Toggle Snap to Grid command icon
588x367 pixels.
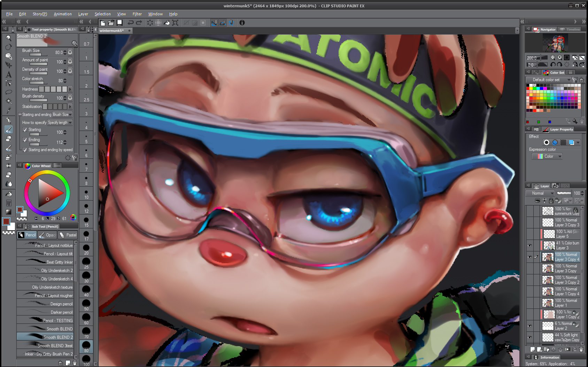(x=231, y=23)
